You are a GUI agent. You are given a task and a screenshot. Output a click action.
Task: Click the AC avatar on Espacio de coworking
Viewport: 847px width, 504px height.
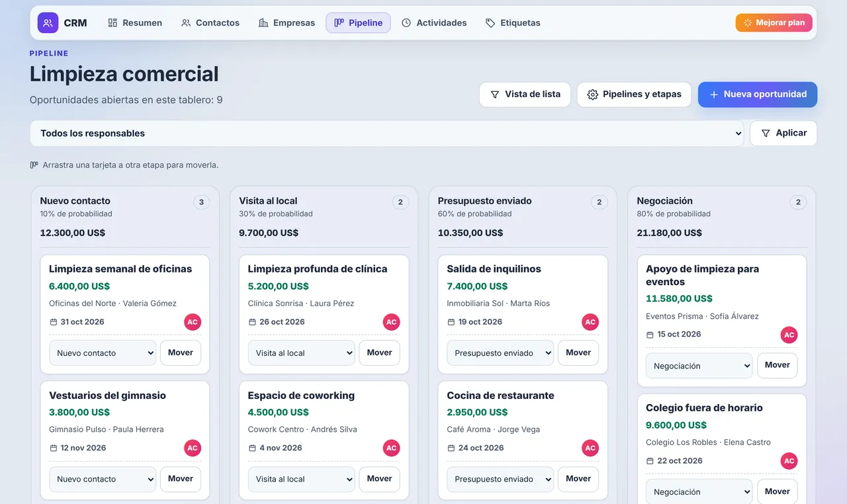(392, 448)
